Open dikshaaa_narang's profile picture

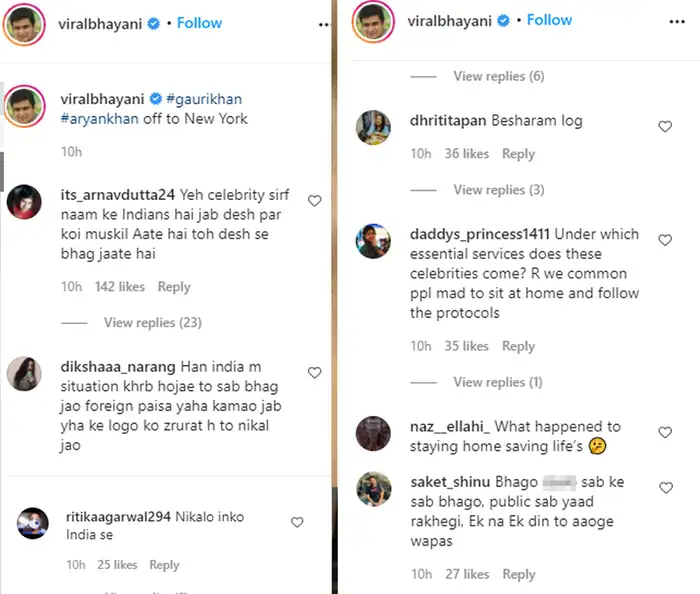[x=24, y=374]
